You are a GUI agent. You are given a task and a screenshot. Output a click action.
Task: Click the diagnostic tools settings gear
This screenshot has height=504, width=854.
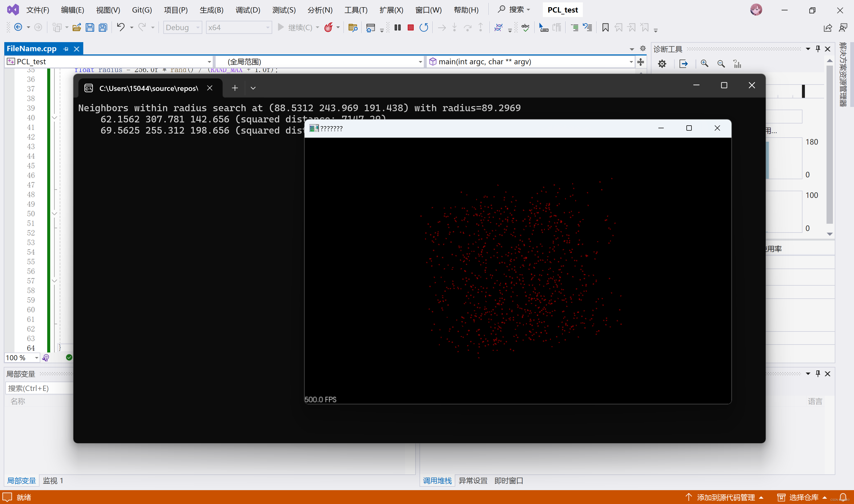662,64
